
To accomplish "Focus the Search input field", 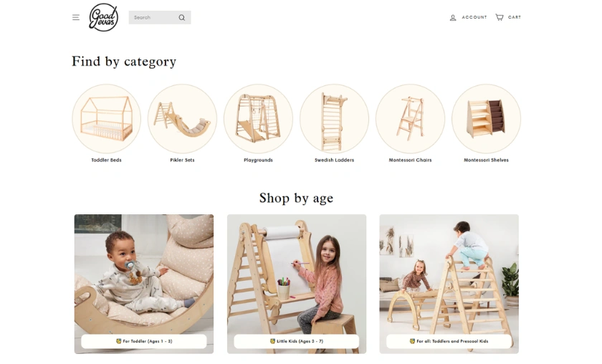I will pyautogui.click(x=153, y=18).
